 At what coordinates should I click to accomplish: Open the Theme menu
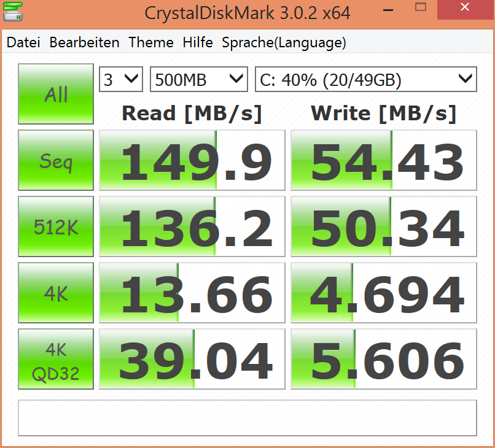[151, 42]
